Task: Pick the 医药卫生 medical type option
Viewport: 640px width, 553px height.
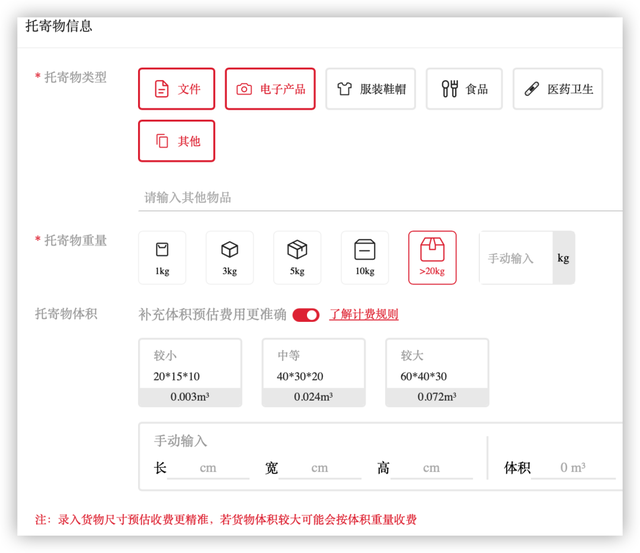Action: (x=558, y=89)
